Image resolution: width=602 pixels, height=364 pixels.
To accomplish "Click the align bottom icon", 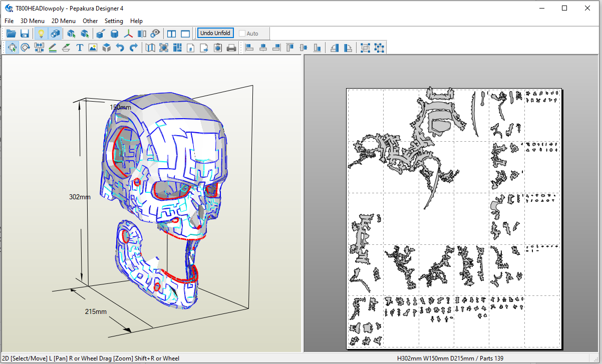I will pos(317,48).
